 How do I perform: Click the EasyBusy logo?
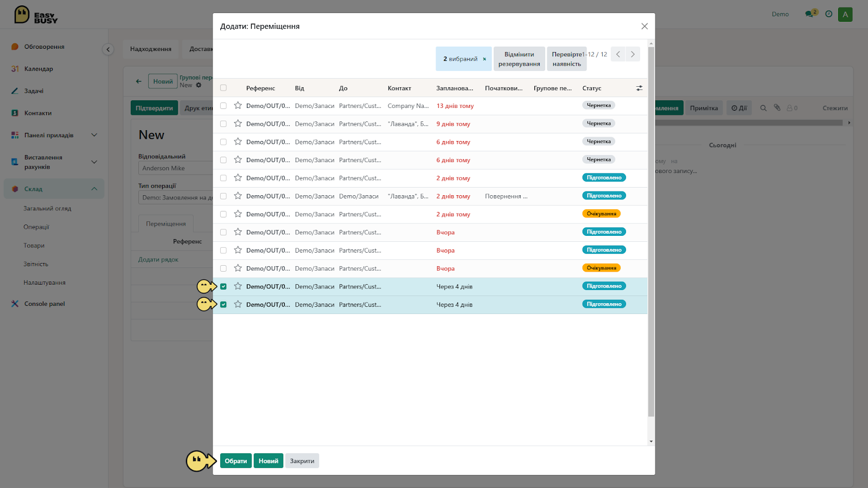[x=36, y=15]
